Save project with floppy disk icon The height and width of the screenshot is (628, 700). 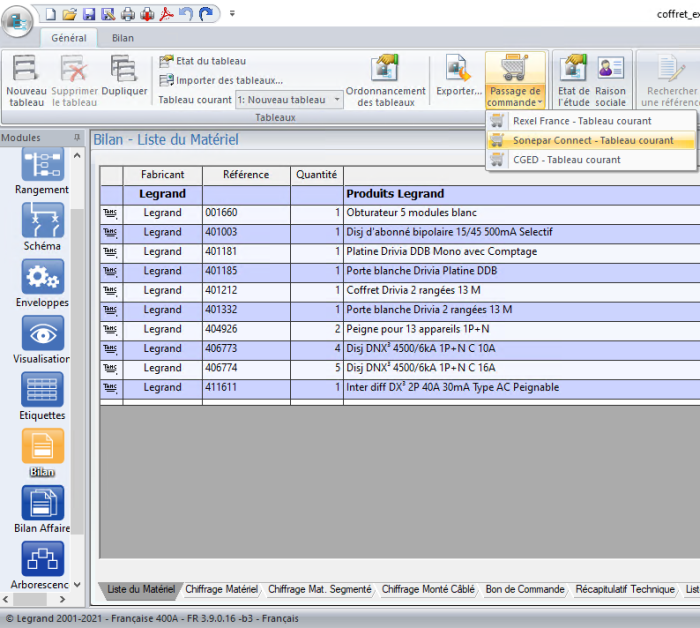pos(89,14)
